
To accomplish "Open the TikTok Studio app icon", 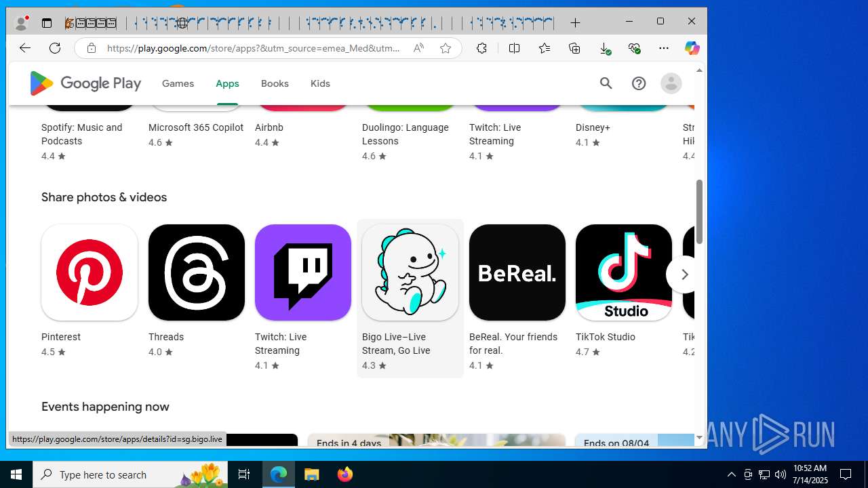I will (624, 272).
